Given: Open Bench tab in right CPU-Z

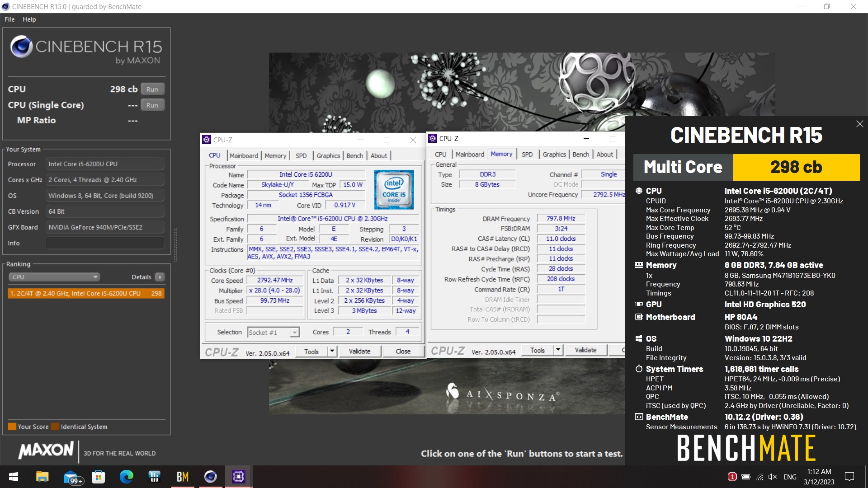Looking at the screenshot, I should (x=581, y=154).
